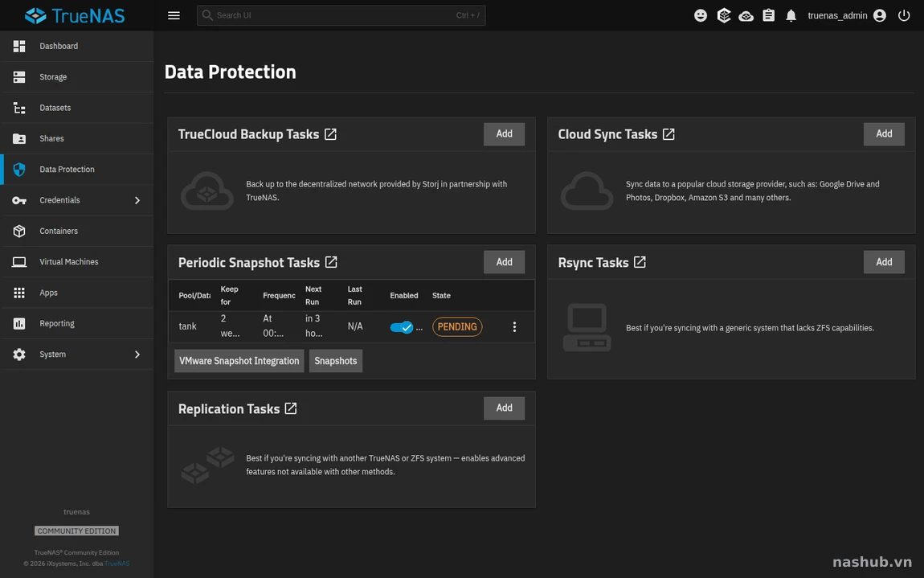Click the Dashboard grid icon
The width and height of the screenshot is (924, 578).
pos(19,46)
